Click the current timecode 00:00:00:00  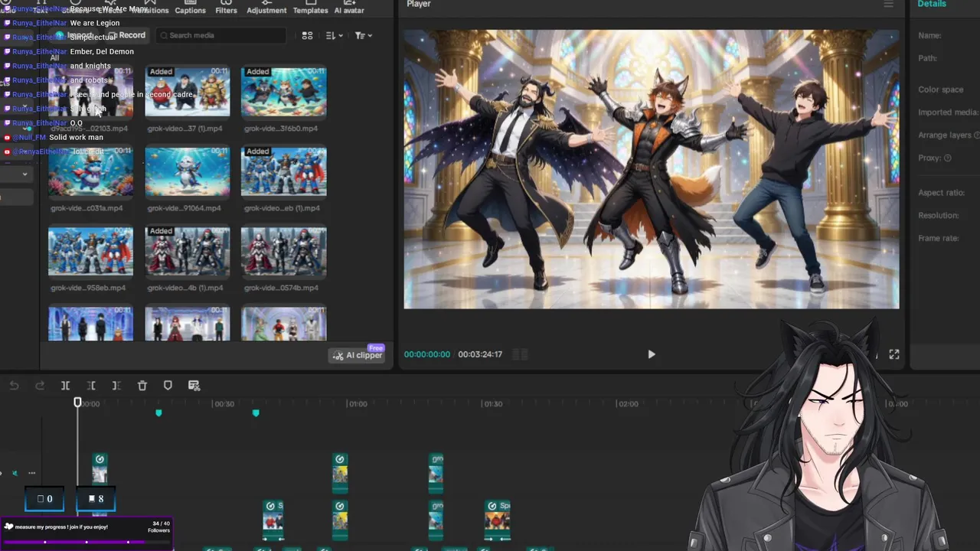point(427,354)
